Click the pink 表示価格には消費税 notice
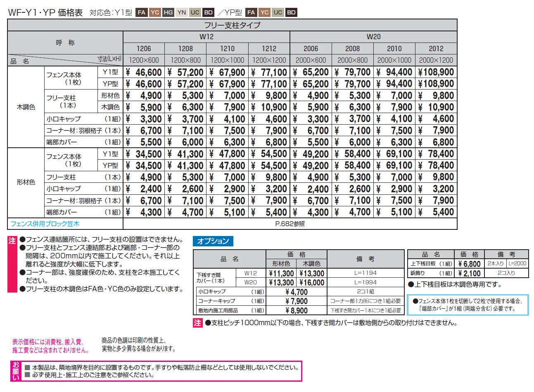The image size is (534, 392). (x=50, y=346)
